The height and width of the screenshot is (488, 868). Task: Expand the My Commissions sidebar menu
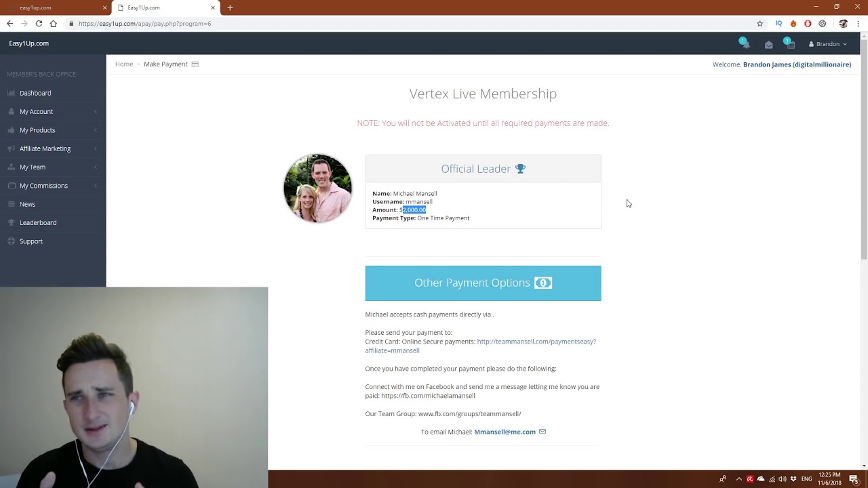pos(53,186)
